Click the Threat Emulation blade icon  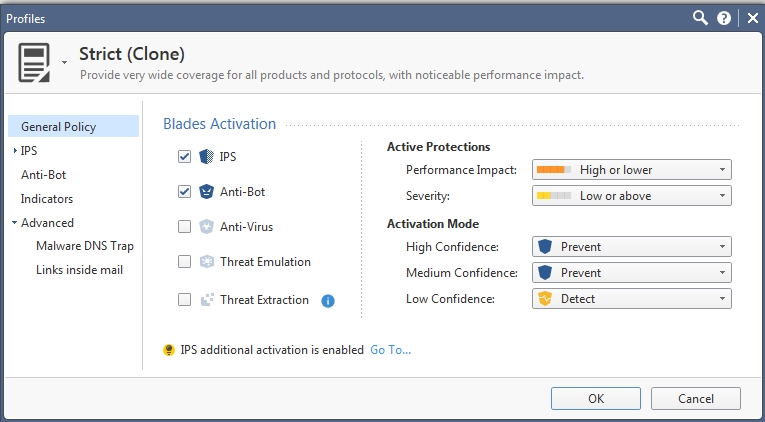point(206,262)
